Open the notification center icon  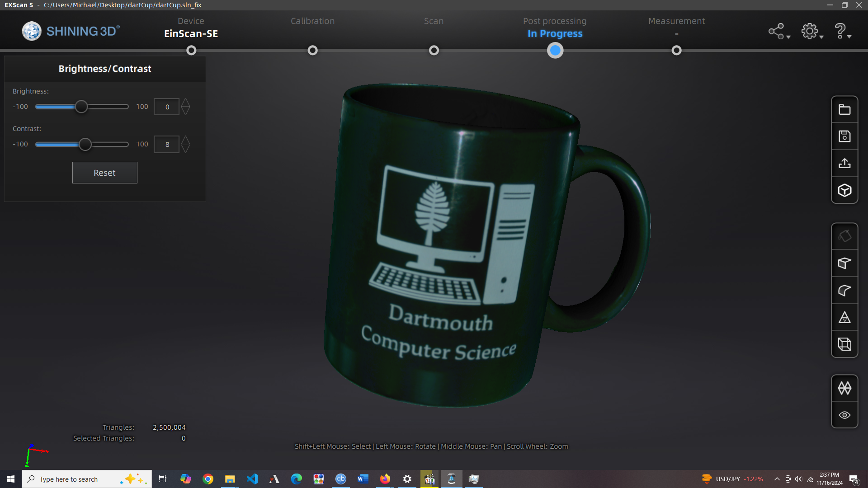click(854, 479)
